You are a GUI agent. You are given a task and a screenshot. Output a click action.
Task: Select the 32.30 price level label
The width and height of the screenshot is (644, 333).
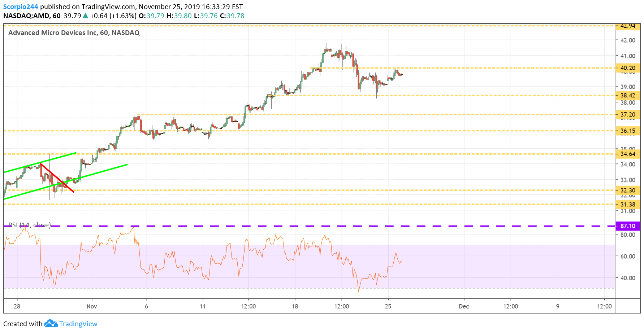click(628, 190)
